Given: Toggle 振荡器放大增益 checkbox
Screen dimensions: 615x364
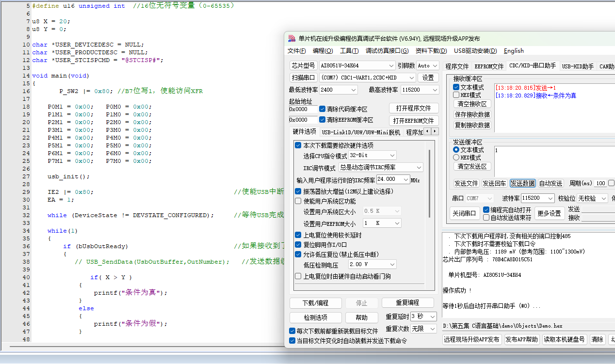Looking at the screenshot, I should point(298,191).
